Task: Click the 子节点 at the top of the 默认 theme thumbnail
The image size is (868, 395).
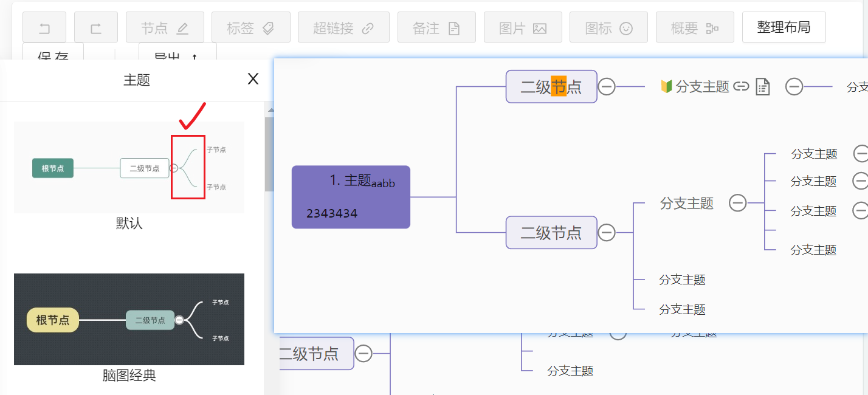Action: pos(216,149)
